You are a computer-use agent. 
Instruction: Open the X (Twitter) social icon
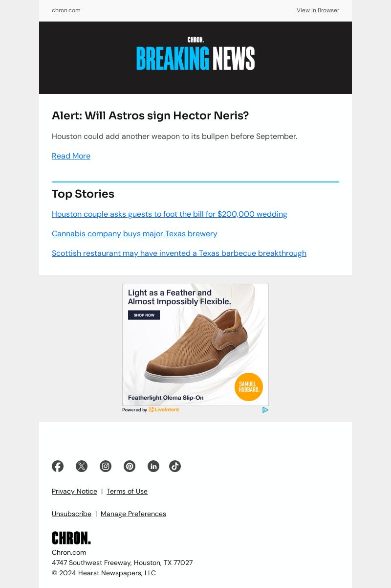(x=82, y=466)
